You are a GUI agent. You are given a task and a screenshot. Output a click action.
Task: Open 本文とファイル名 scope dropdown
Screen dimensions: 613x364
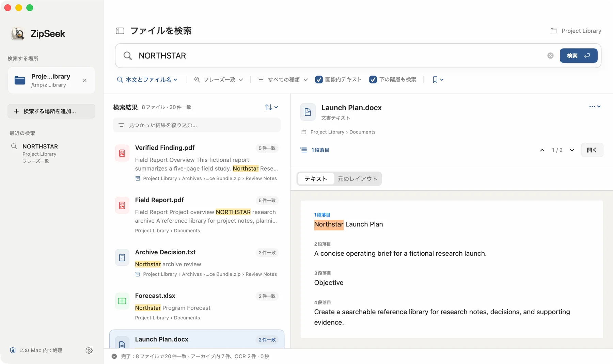147,80
